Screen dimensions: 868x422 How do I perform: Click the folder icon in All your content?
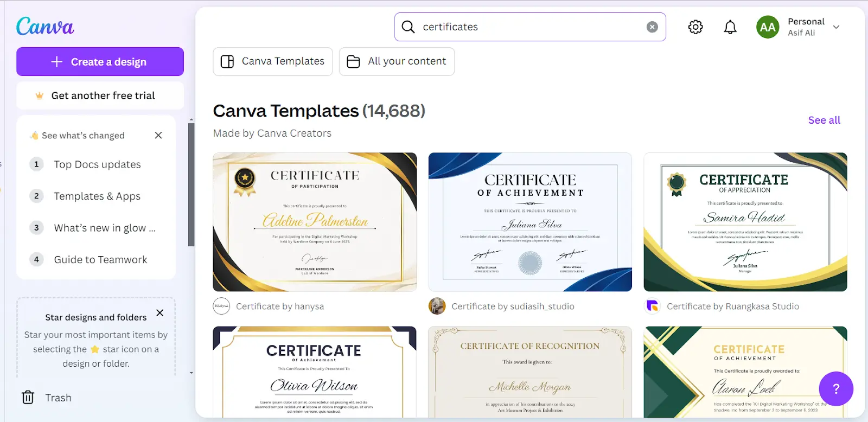coord(353,61)
